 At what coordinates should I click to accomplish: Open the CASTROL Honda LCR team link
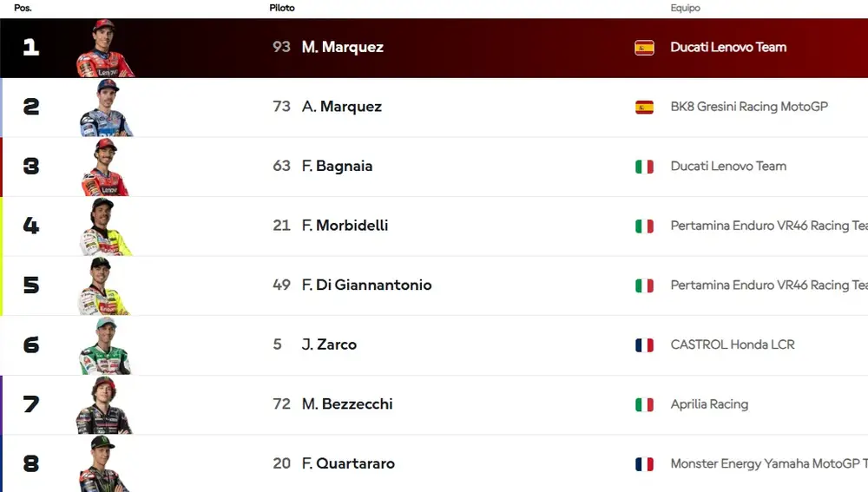pyautogui.click(x=733, y=344)
